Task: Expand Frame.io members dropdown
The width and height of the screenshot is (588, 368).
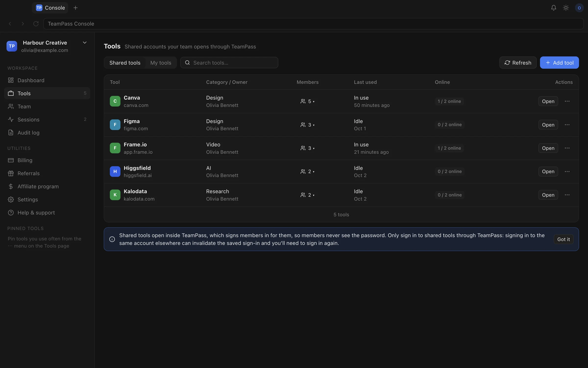Action: tap(307, 148)
